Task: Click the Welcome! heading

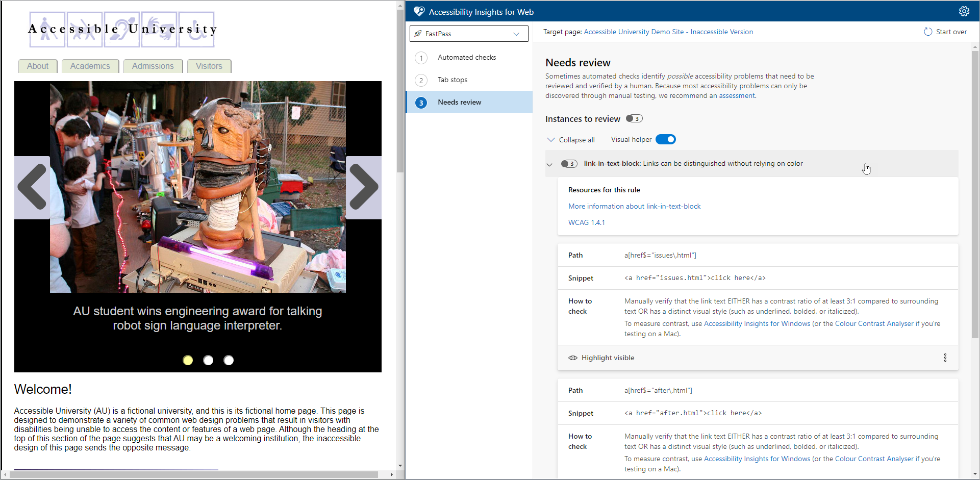Action: (43, 389)
